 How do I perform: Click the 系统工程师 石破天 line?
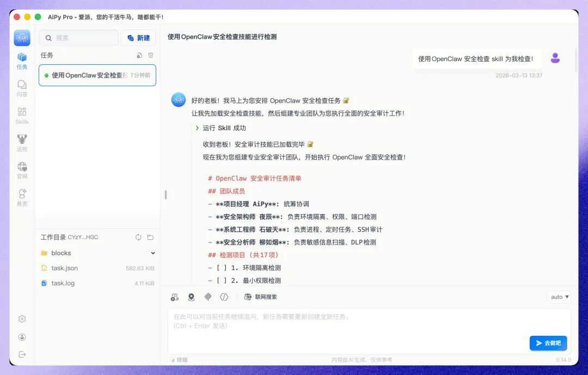point(295,229)
